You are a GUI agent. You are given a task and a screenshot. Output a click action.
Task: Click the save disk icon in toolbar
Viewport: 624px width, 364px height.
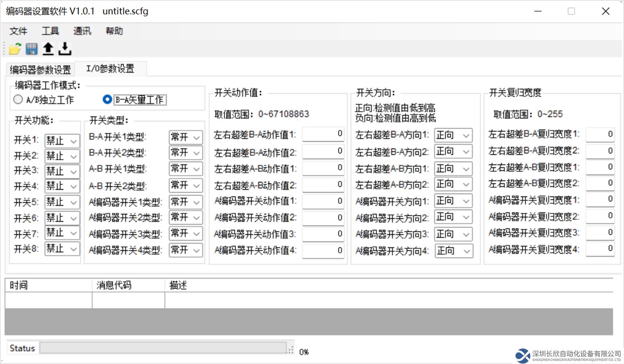coord(32,49)
